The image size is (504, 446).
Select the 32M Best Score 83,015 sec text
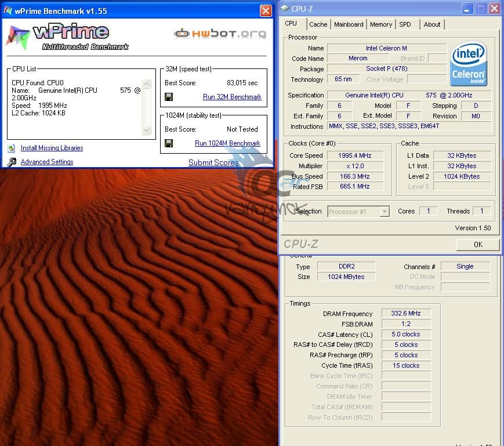pos(242,83)
